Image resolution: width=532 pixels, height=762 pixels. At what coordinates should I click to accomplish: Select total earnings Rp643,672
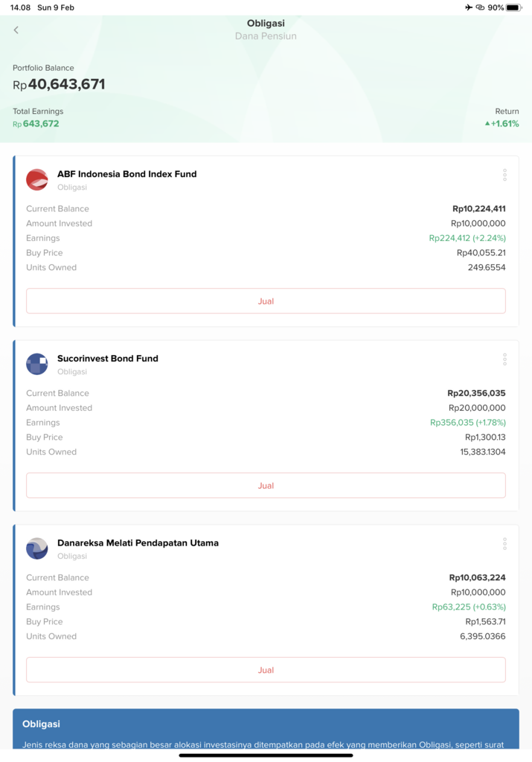36,124
